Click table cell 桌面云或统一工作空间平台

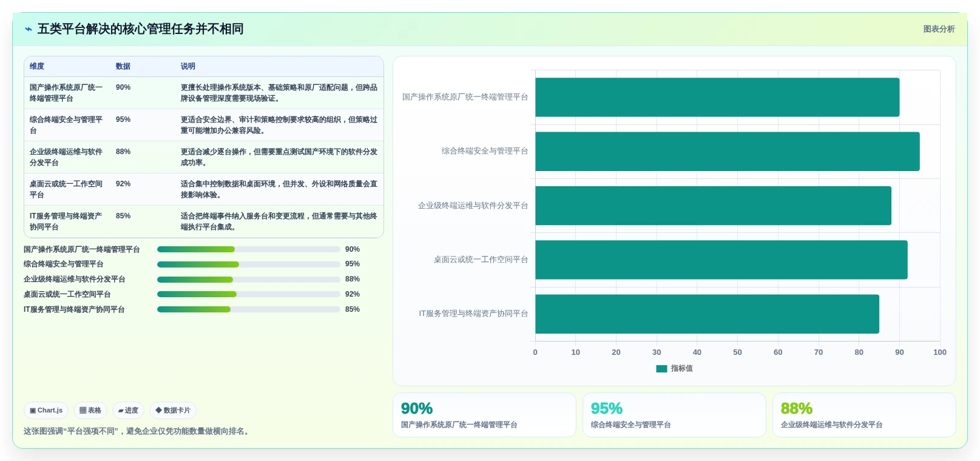coord(66,189)
